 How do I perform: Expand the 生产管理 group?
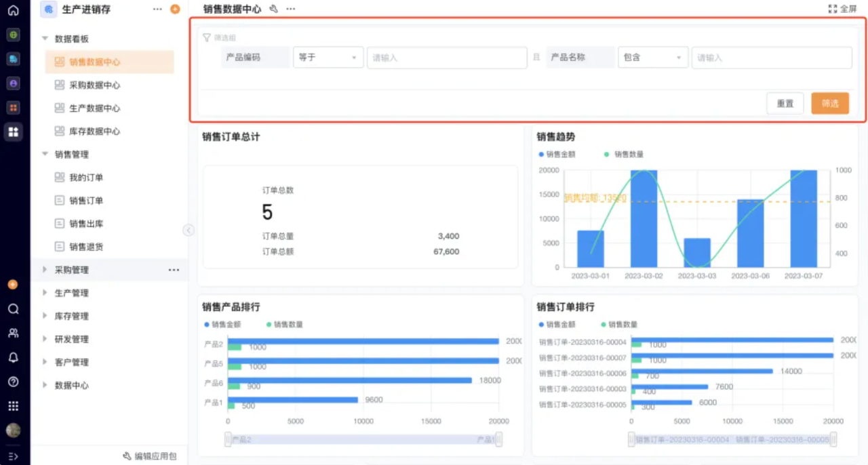click(x=45, y=293)
